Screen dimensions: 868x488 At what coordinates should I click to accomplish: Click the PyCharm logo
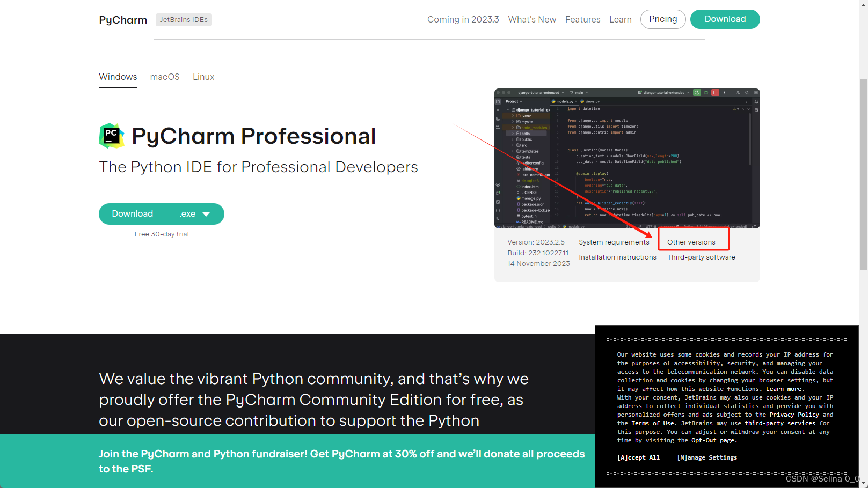pos(122,19)
